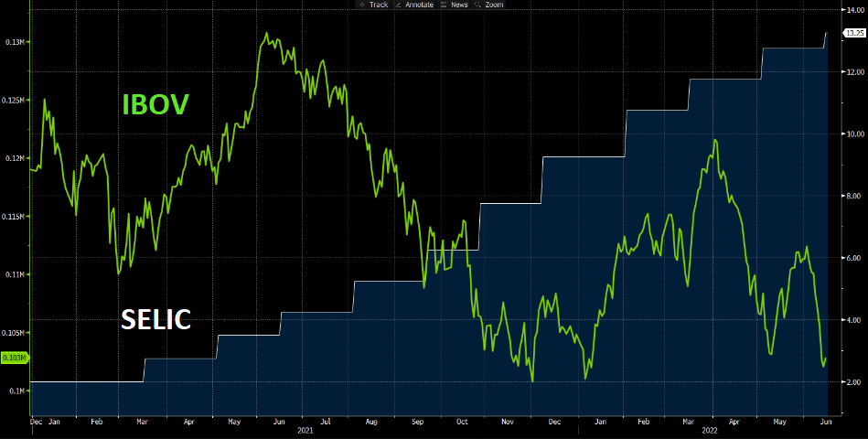Viewport: 868px width, 439px height.
Task: Click the 0.105M left axis label
Action: point(14,333)
